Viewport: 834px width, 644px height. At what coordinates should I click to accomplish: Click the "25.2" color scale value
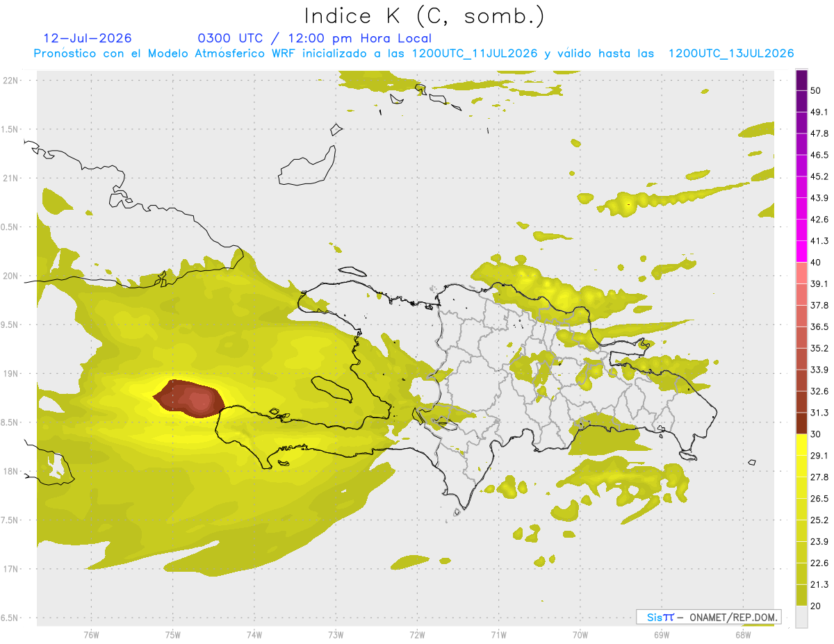tap(819, 520)
